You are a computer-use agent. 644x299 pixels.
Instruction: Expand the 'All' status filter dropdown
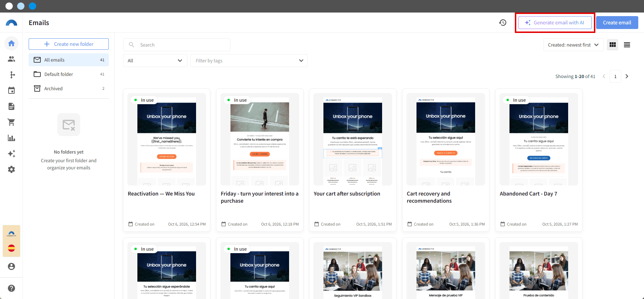pyautogui.click(x=155, y=61)
